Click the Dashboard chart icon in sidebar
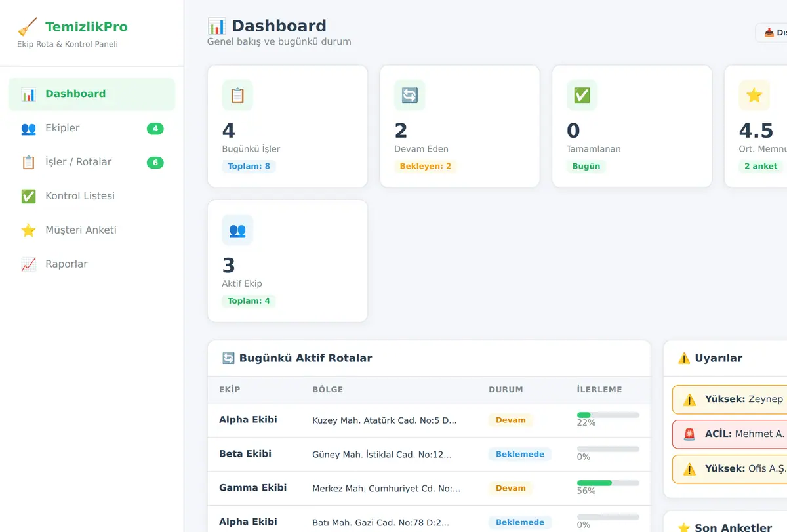The height and width of the screenshot is (532, 787). pyautogui.click(x=28, y=94)
